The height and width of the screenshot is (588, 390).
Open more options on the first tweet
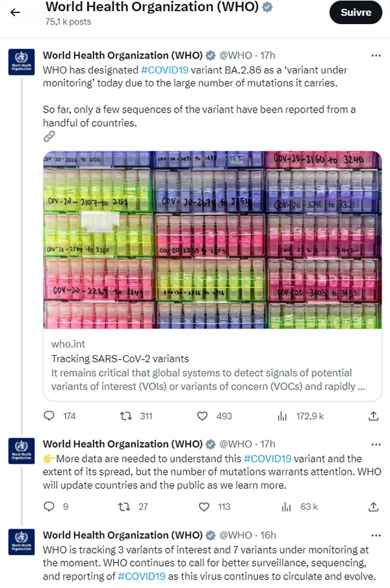(x=376, y=55)
